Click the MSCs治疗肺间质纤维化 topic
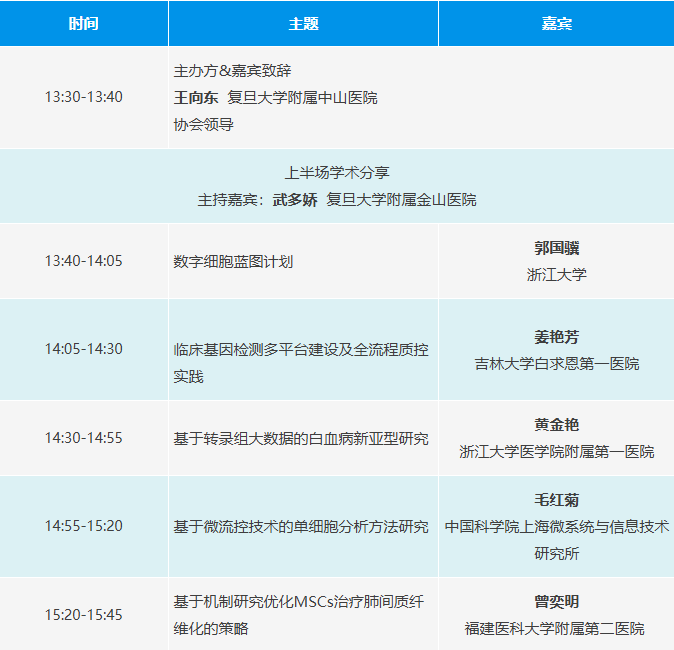The height and width of the screenshot is (650, 674). click(298, 602)
